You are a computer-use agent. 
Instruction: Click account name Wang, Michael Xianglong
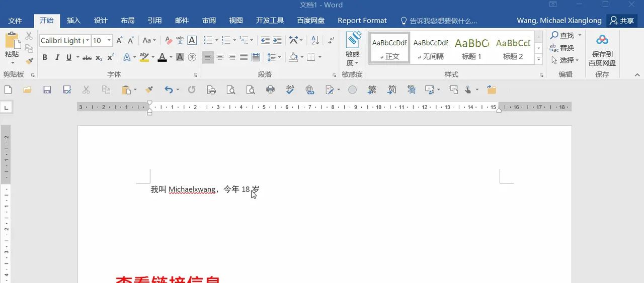pos(559,21)
